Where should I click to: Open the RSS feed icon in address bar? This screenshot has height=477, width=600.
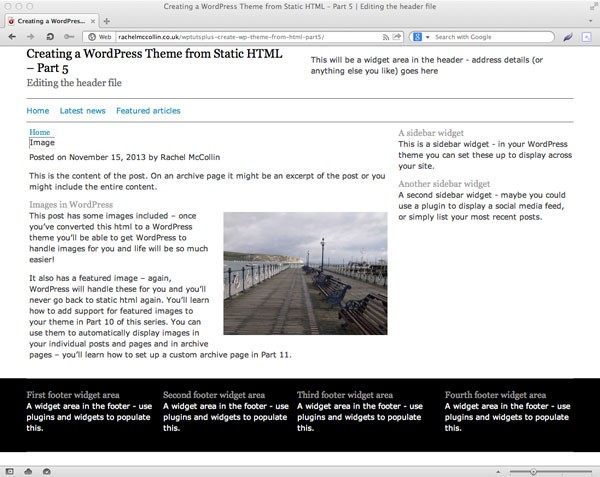pos(386,37)
